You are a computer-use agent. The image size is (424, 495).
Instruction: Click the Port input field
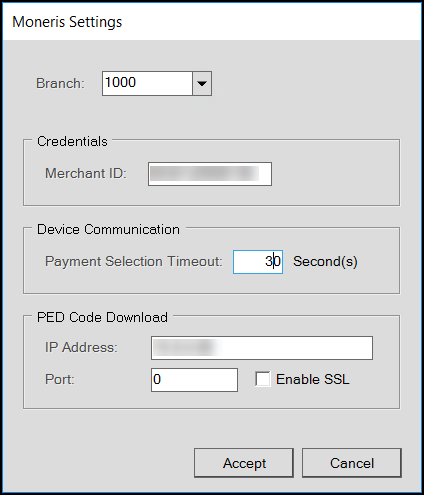(x=194, y=380)
